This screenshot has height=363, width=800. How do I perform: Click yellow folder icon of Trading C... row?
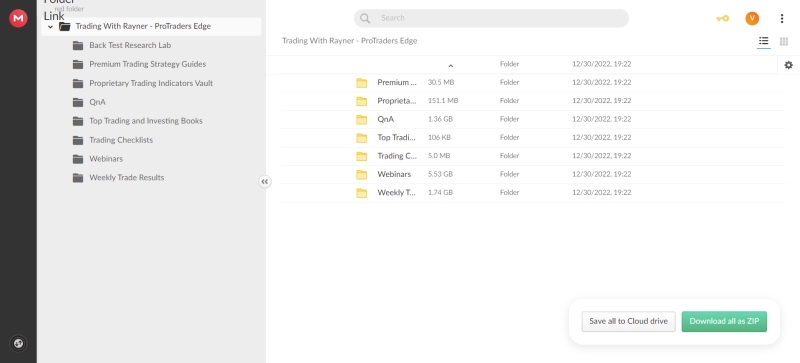362,156
